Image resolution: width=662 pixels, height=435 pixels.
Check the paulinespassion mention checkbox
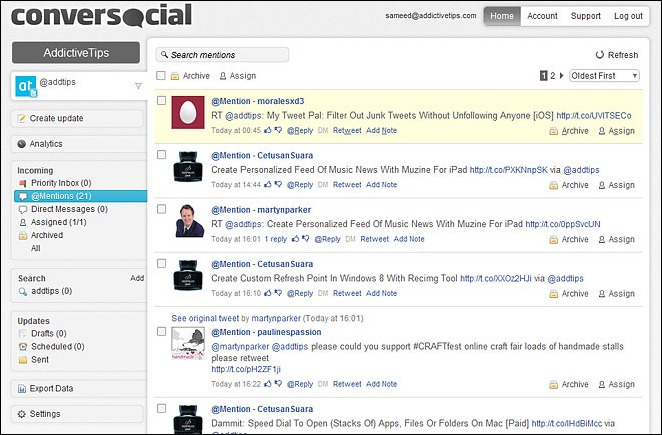click(x=162, y=332)
